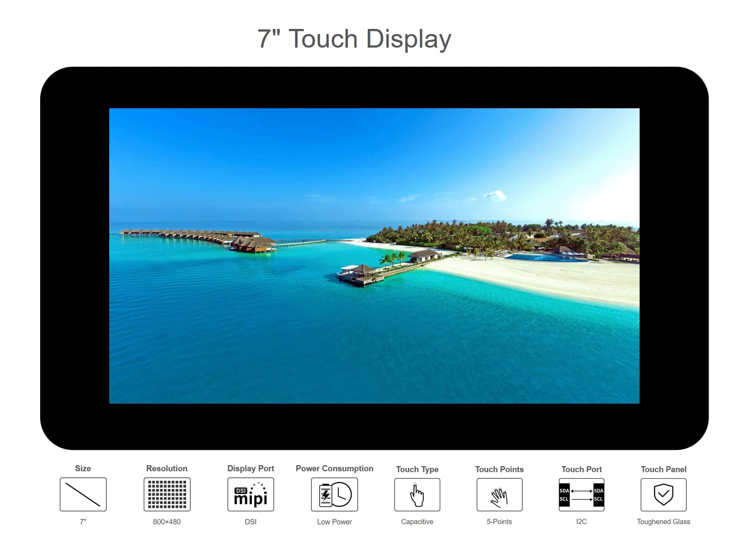Select the '800×480' resolution value
747x560 pixels.
point(167,522)
